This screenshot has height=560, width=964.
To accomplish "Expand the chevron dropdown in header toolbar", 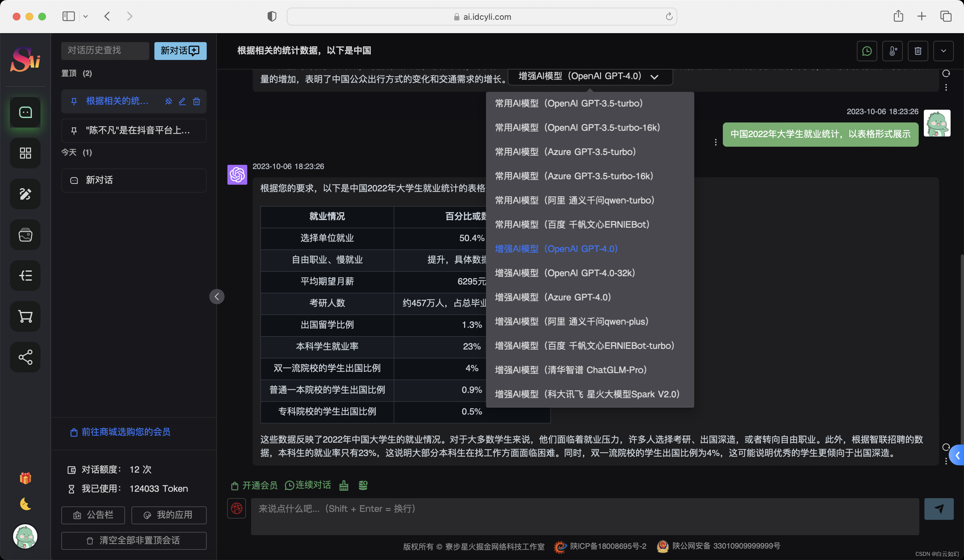I will tap(943, 51).
